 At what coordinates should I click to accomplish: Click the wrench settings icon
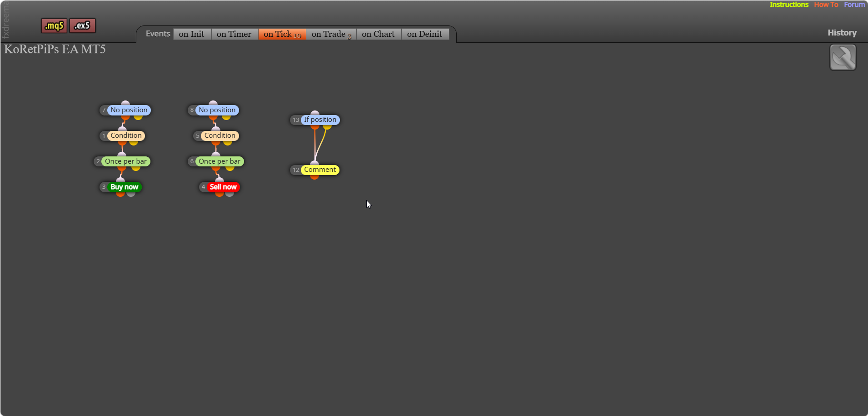[843, 57]
